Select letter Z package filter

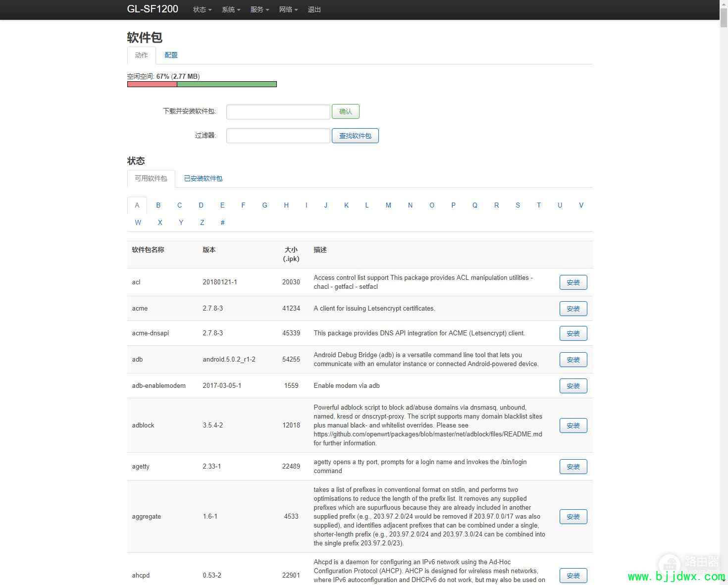point(202,223)
